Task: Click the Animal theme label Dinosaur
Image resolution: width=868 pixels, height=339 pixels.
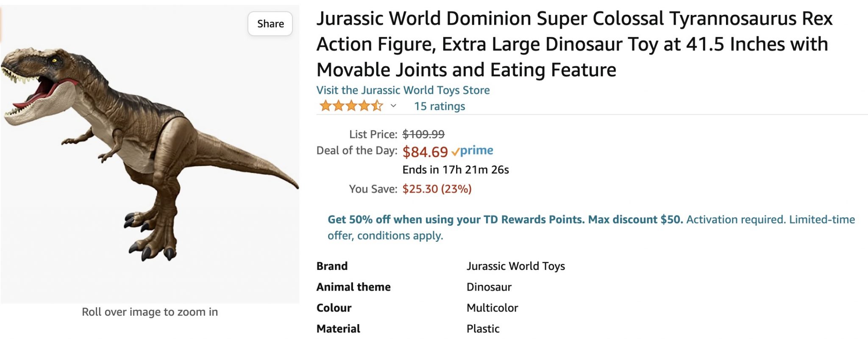Action: click(x=489, y=287)
